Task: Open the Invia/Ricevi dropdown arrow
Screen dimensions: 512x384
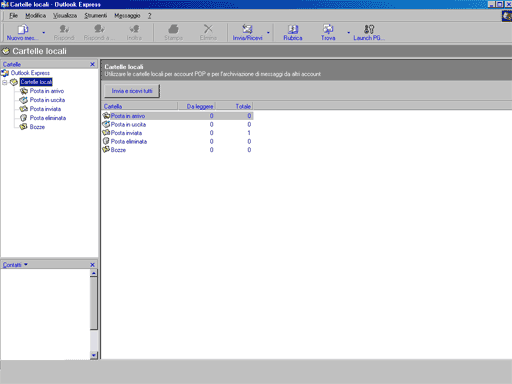Action: point(268,33)
